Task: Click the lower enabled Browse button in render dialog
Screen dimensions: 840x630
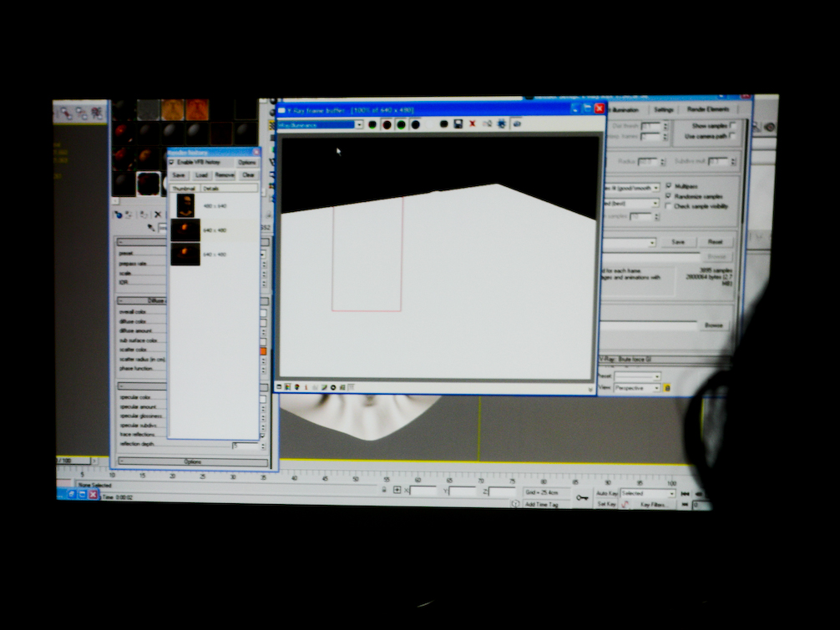Action: pyautogui.click(x=714, y=325)
